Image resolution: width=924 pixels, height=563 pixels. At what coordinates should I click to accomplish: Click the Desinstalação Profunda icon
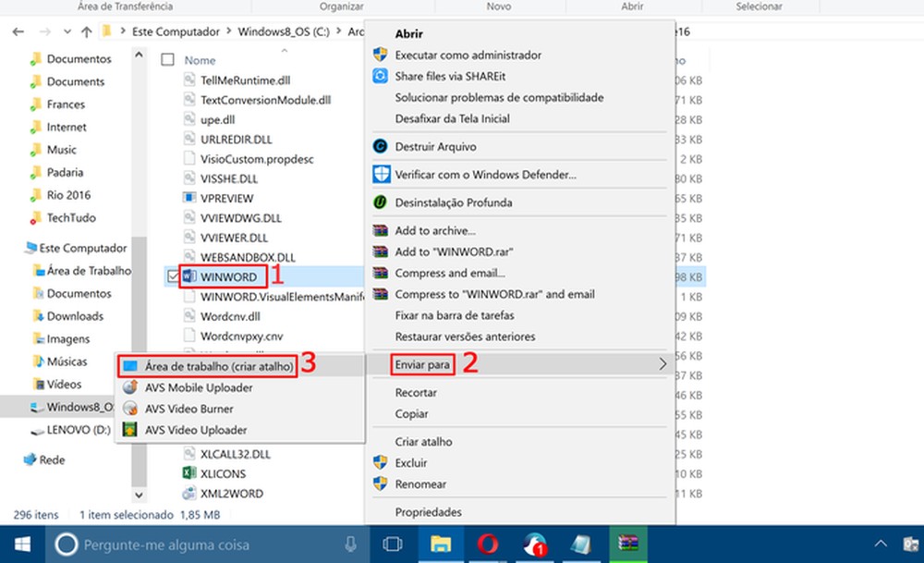380,202
